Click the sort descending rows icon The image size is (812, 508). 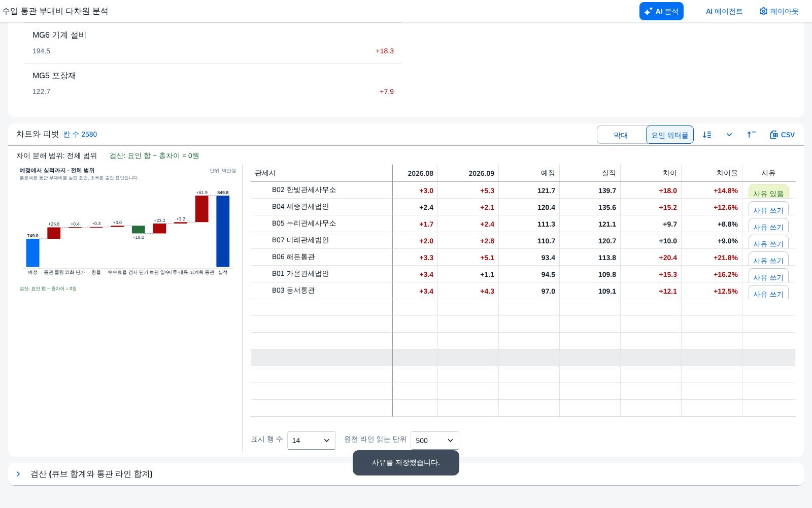(707, 135)
